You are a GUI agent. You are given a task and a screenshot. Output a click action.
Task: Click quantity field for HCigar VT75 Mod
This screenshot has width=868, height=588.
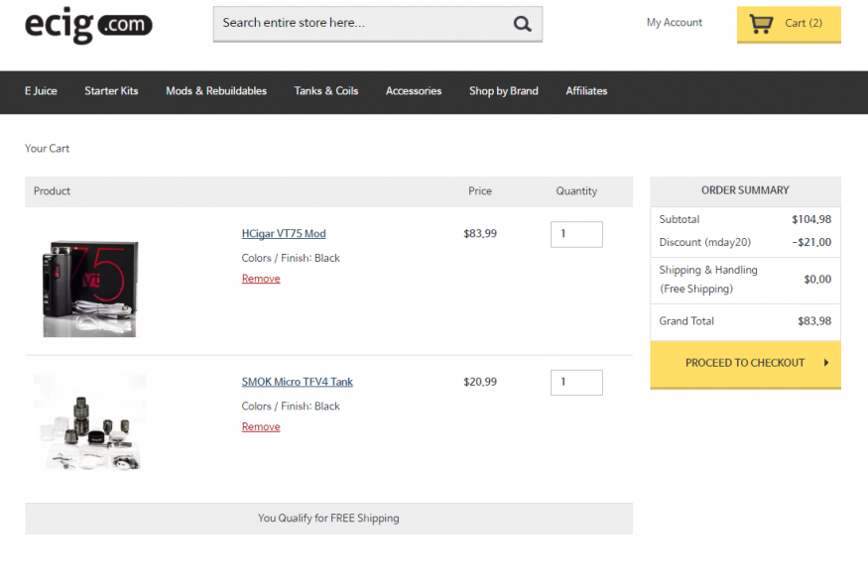coord(576,234)
